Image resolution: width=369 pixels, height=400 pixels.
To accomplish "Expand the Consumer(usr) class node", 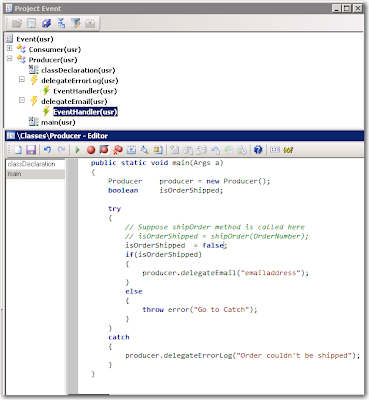I will pyautogui.click(x=9, y=48).
